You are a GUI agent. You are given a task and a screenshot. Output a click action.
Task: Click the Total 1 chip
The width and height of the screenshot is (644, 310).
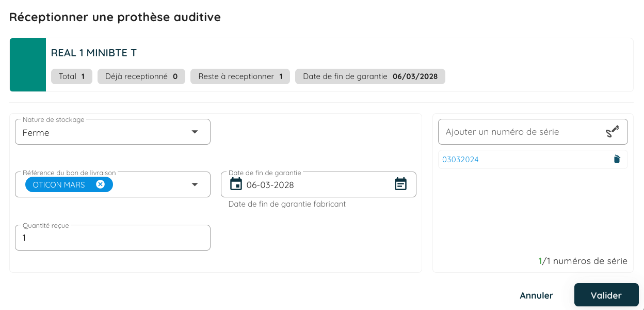(71, 76)
